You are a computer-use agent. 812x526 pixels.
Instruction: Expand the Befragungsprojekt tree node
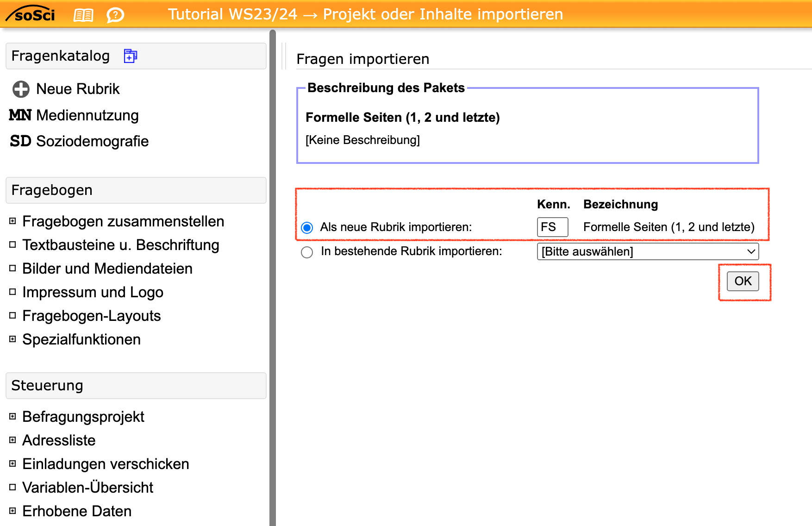coord(12,417)
